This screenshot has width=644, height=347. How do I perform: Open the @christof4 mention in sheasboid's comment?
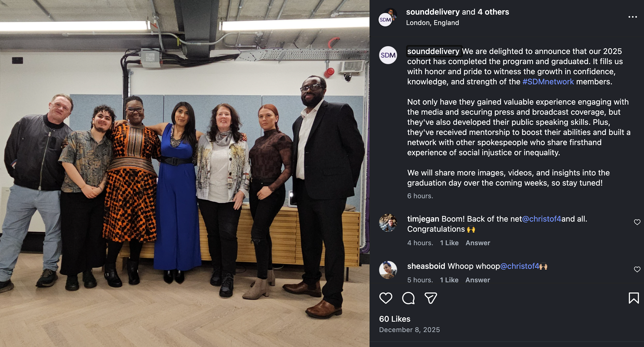tap(520, 266)
